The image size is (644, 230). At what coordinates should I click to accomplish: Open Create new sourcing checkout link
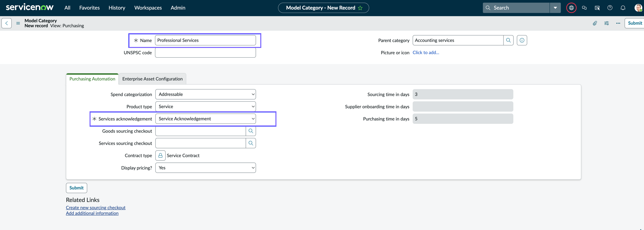pos(96,207)
